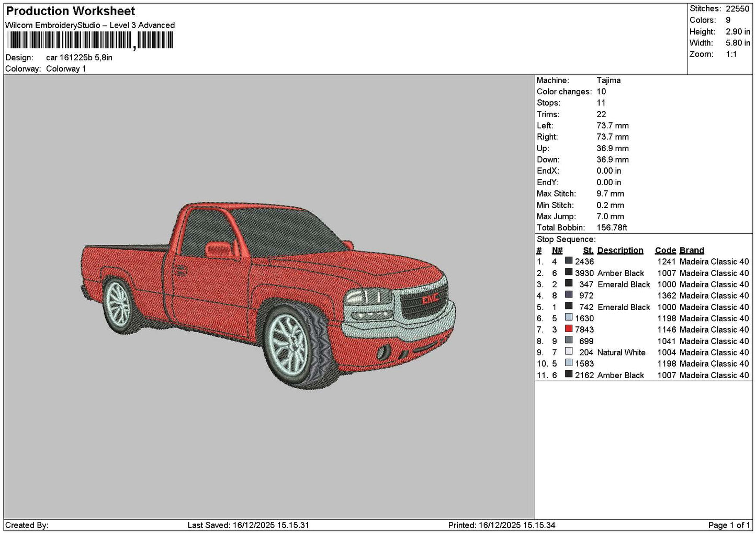Click 'Madeira Classic 40' brand in stop row 4
The height and width of the screenshot is (534, 756).
point(714,296)
